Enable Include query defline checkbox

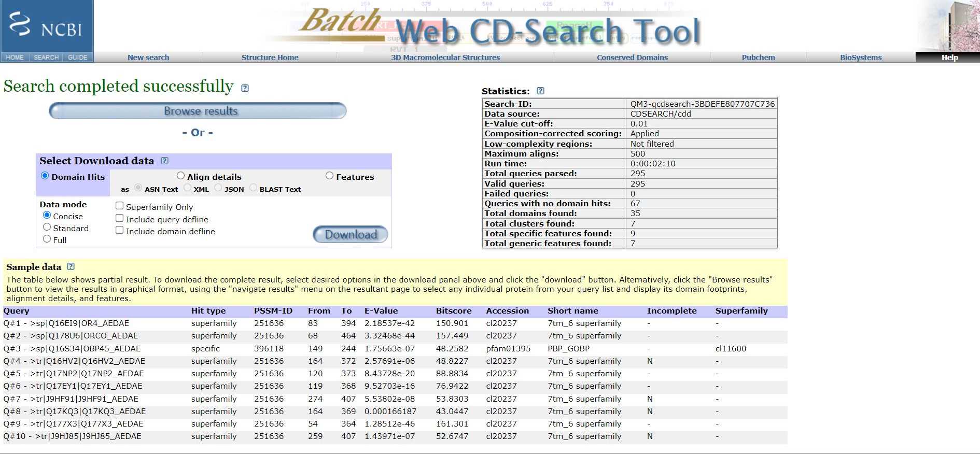click(x=119, y=218)
